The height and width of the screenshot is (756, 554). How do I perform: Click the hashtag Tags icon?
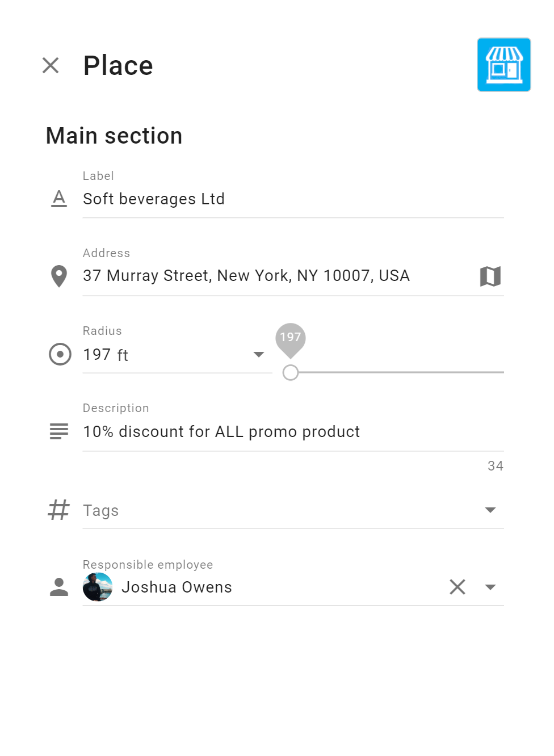coord(58,510)
